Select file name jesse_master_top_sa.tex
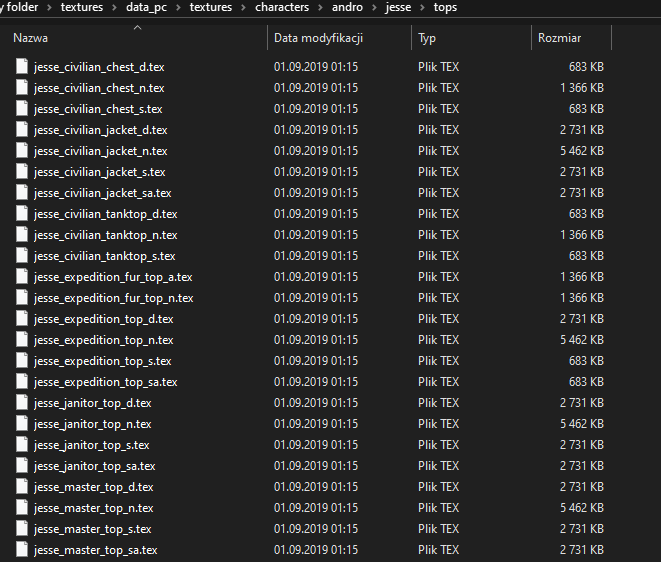The image size is (661, 562). (x=95, y=550)
